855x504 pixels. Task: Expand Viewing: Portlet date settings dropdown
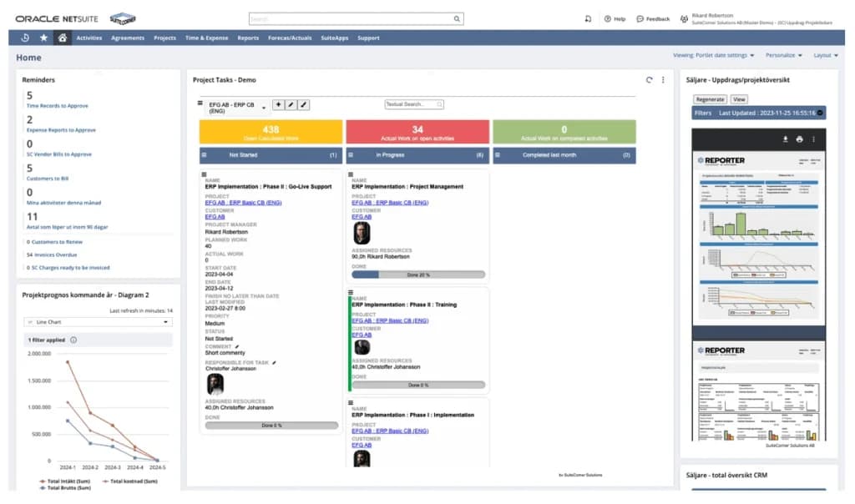714,56
